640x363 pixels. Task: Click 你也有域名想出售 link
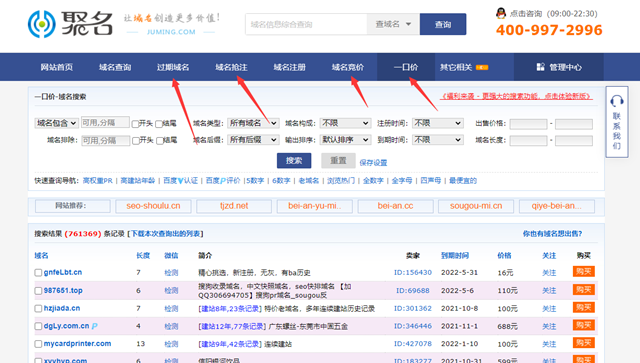pyautogui.click(x=553, y=234)
